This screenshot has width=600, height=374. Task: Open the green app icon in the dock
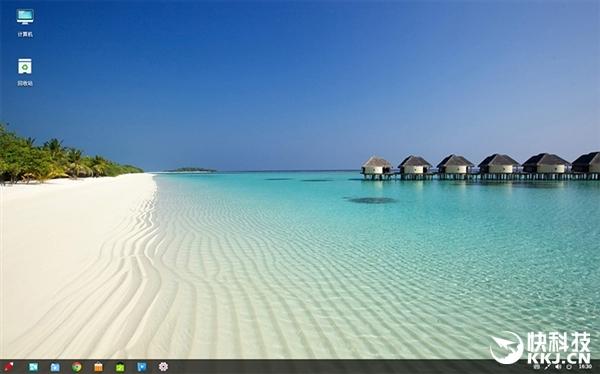tap(120, 367)
